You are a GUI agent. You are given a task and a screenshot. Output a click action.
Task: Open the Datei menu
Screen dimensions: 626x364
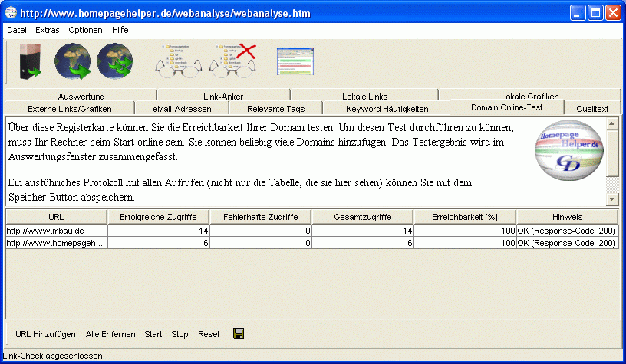click(16, 30)
